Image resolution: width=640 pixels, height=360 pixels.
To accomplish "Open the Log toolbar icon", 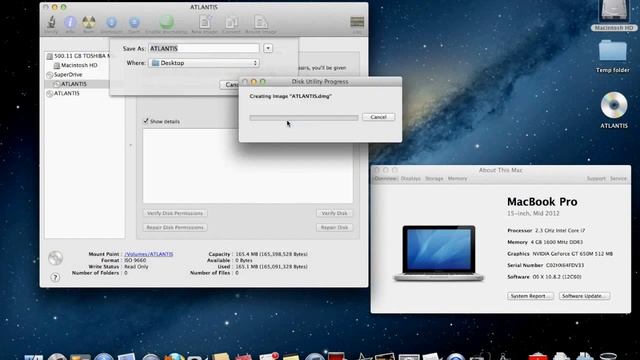I will click(357, 24).
